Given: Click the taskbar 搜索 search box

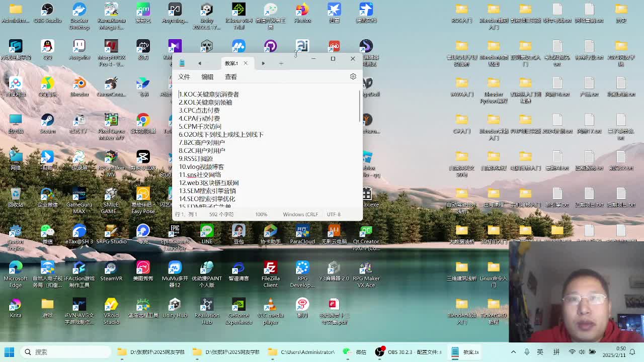Looking at the screenshot, I should (x=65, y=352).
